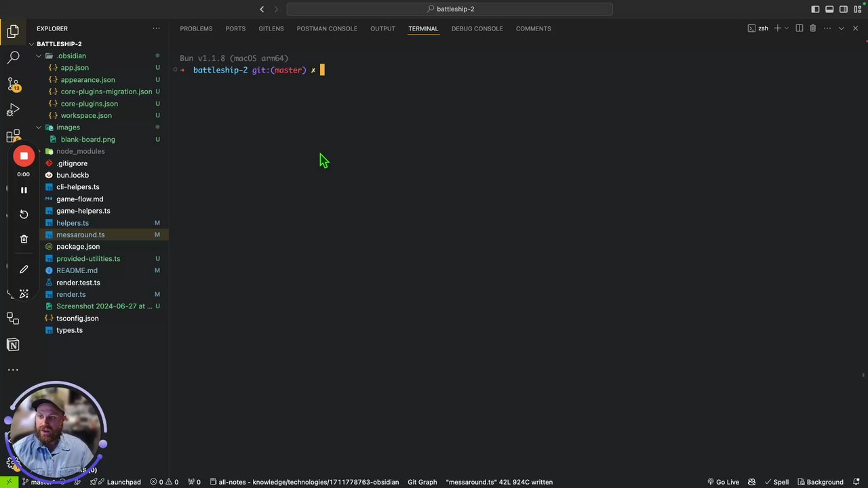Delete the recording with trash icon
The image size is (868, 488).
pos(24,239)
